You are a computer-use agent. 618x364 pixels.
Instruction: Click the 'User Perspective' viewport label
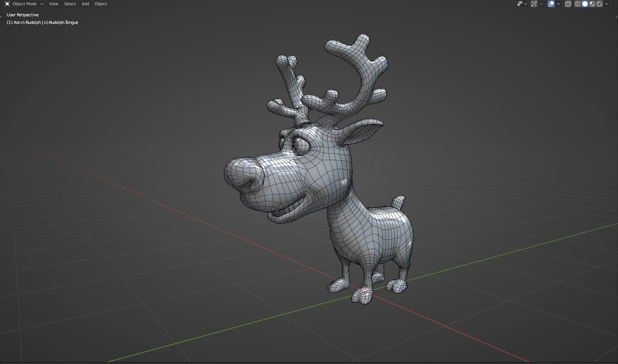[x=23, y=15]
